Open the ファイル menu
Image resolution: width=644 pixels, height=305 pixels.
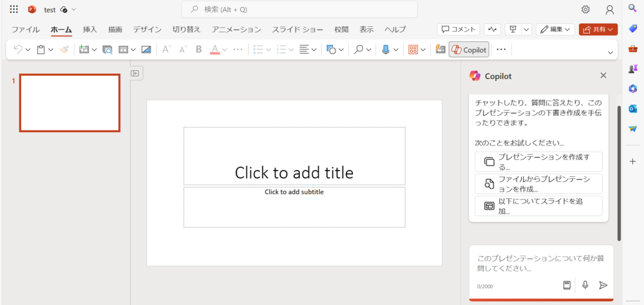click(x=26, y=30)
